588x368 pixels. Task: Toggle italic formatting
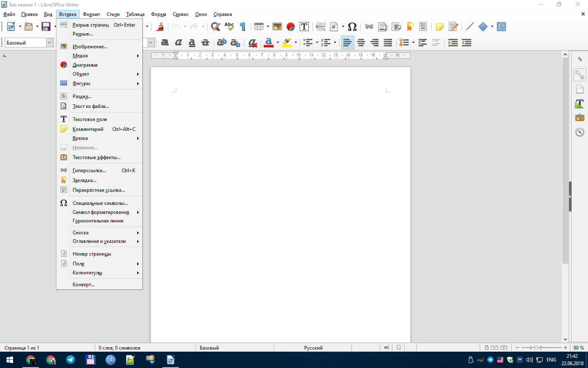click(x=178, y=42)
